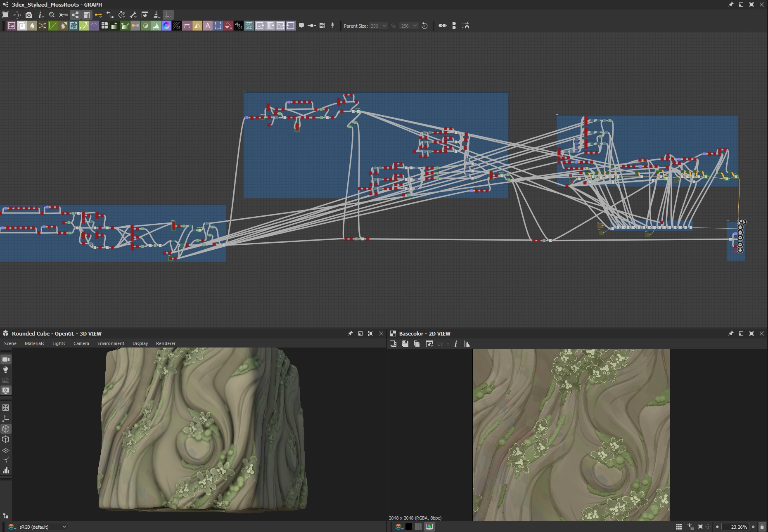The height and width of the screenshot is (532, 768).
Task: Toggle the black background swatch in 2D view
Action: (408, 527)
